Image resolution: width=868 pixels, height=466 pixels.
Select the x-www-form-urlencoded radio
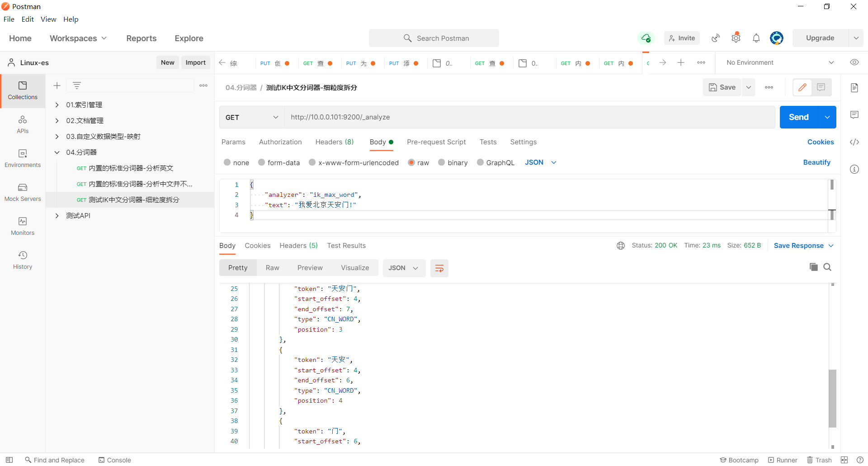coord(312,162)
